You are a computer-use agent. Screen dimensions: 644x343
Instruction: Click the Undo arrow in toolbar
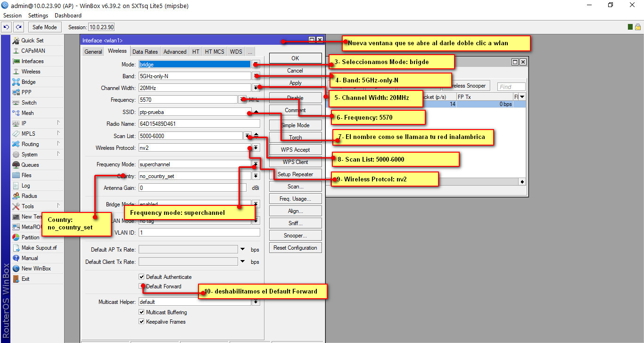coord(7,27)
